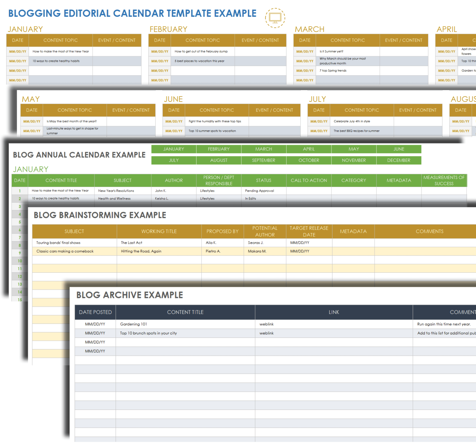This screenshot has height=448, width=476.
Task: Jump to MARCH in the green month bar
Action: coord(264,149)
